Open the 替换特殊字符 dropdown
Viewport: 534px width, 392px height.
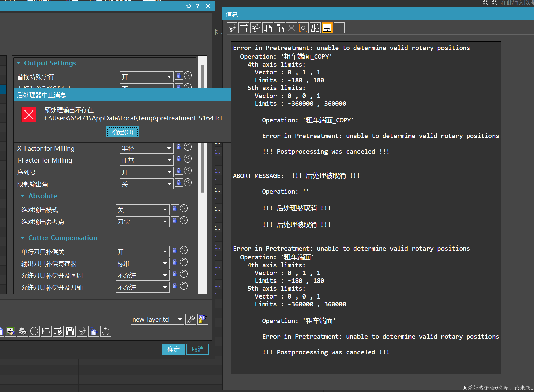coord(147,77)
